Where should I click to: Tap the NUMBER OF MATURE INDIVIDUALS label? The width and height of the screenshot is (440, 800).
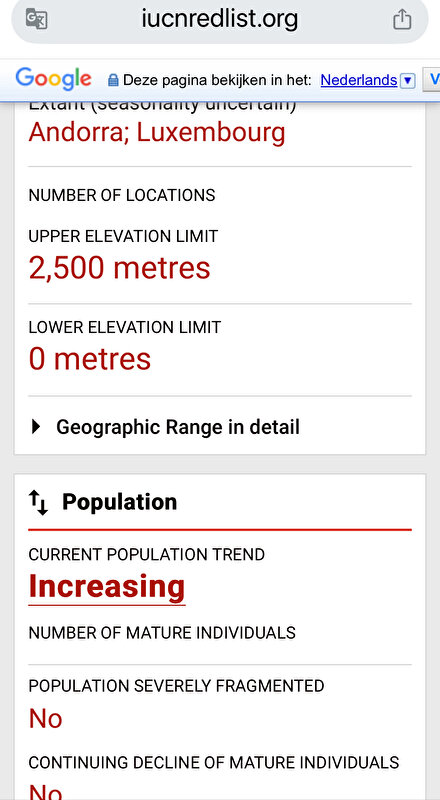click(x=162, y=633)
